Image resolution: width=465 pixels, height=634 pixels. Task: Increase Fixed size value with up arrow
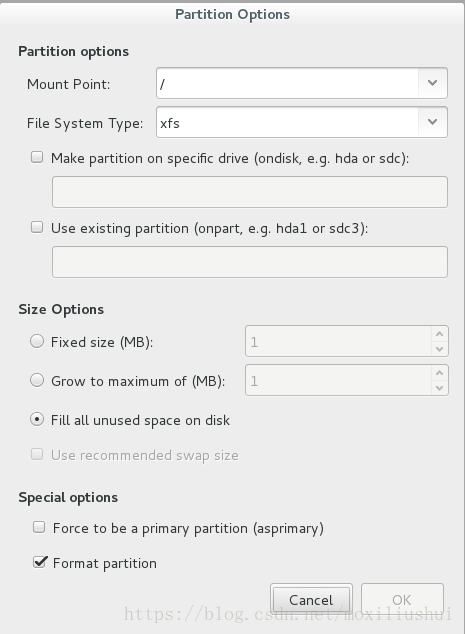(440, 334)
